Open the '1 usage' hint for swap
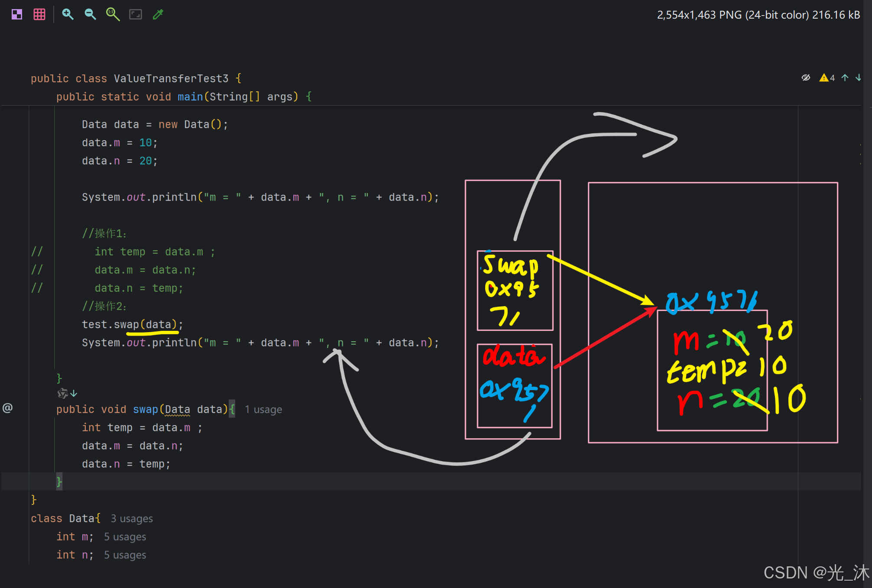This screenshot has width=872, height=588. [263, 410]
